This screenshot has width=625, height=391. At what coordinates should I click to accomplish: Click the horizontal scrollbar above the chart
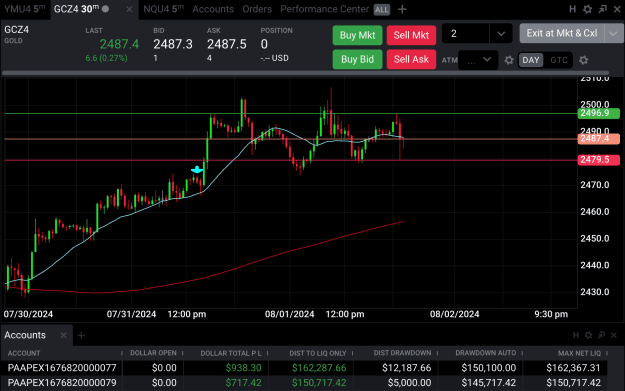[x=305, y=73]
